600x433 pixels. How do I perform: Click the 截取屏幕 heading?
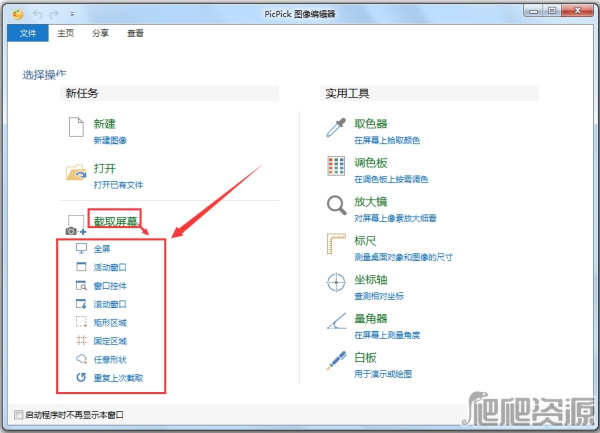point(116,221)
